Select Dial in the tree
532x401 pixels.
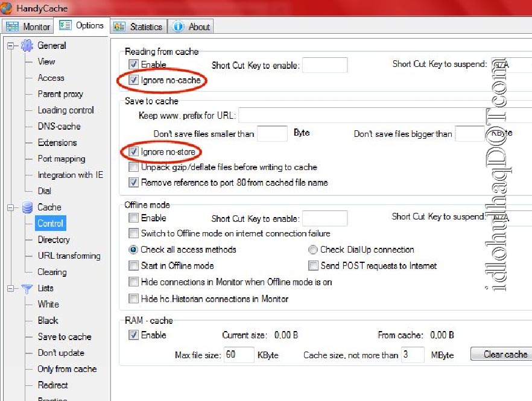tap(45, 191)
